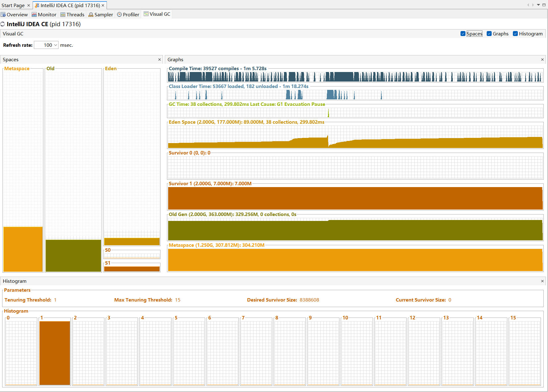The image size is (548, 392).
Task: Click the Eden Space graph title
Action: click(x=246, y=122)
